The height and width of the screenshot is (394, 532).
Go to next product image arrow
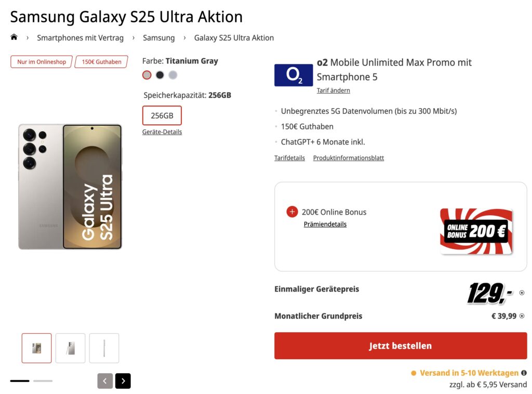(123, 381)
